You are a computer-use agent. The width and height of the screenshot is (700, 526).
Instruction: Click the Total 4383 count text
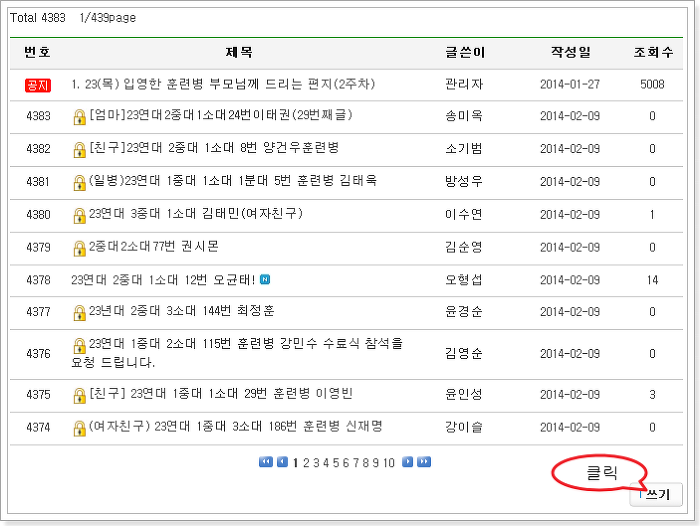(x=38, y=18)
